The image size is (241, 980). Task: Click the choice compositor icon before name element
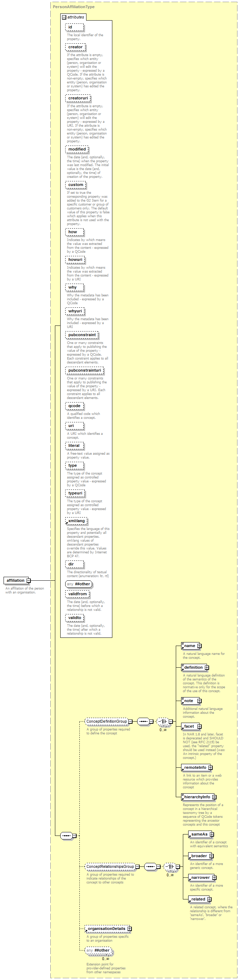click(163, 721)
